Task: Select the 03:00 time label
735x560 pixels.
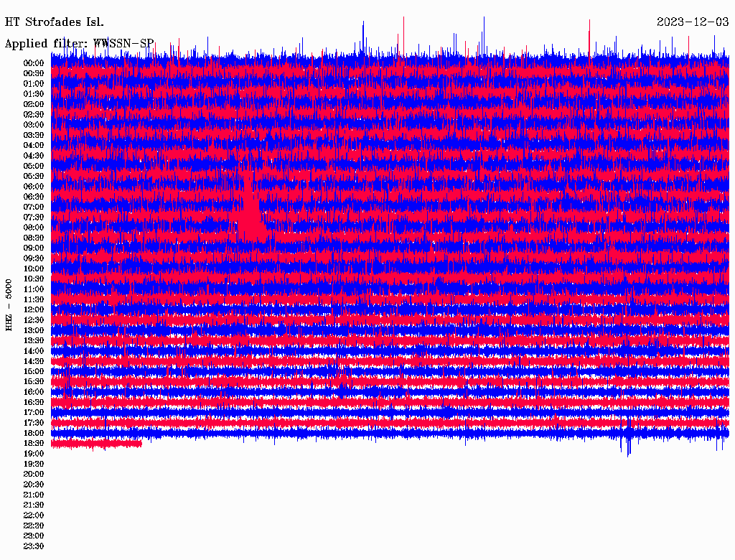Action: (34, 125)
